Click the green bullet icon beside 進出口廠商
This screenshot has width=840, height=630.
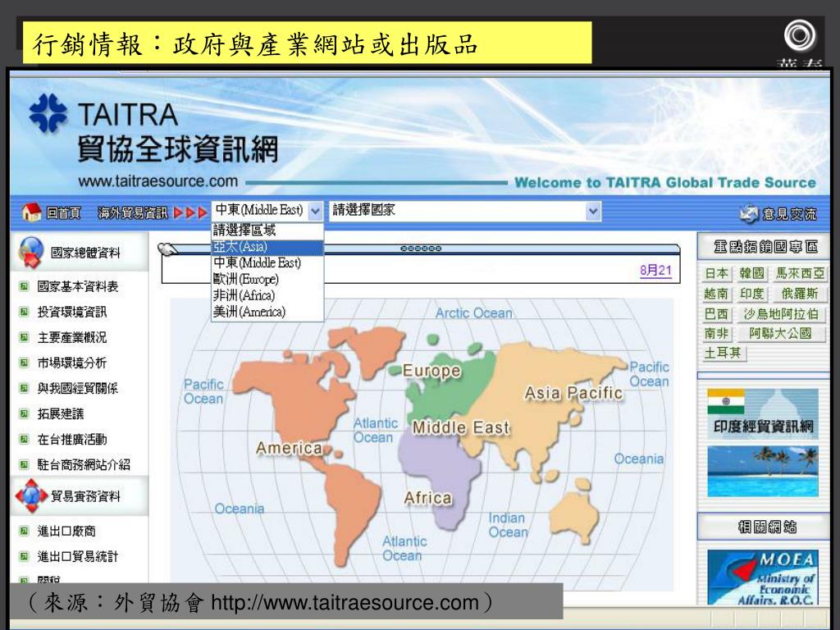(x=24, y=532)
